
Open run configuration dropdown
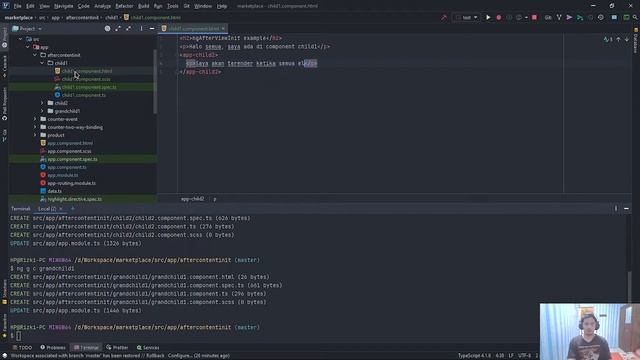click(x=466, y=18)
